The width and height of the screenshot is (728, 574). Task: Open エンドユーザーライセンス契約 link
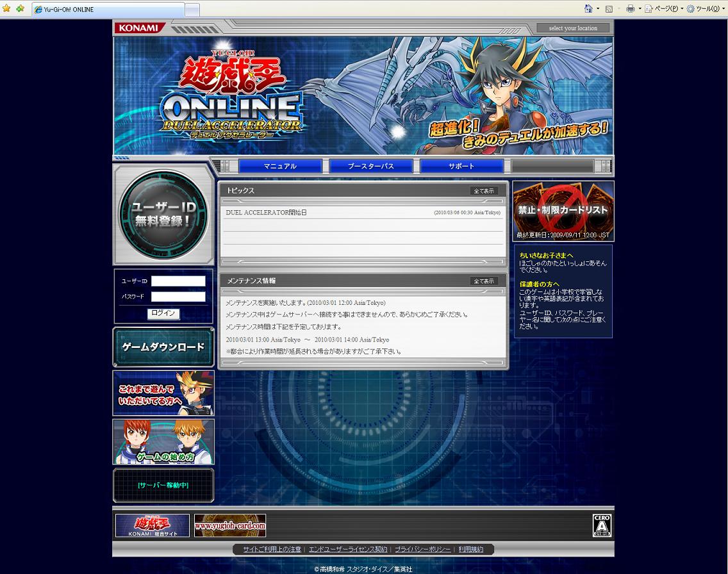pos(348,550)
